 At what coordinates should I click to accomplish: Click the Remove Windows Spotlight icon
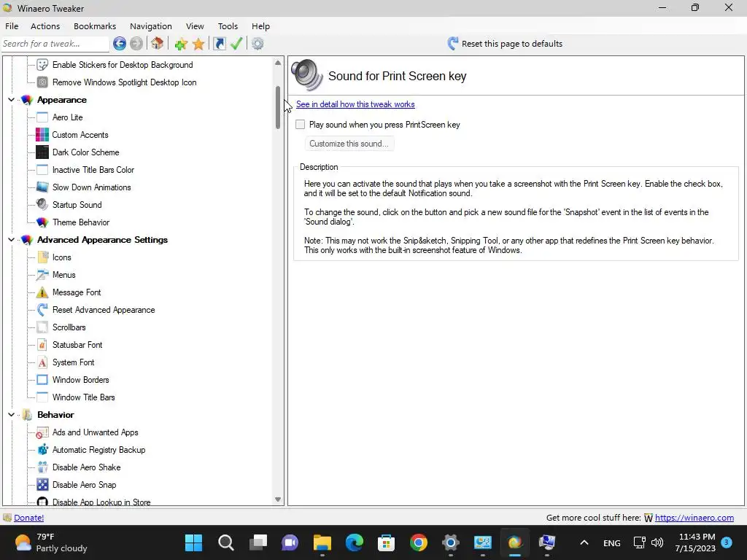(42, 82)
